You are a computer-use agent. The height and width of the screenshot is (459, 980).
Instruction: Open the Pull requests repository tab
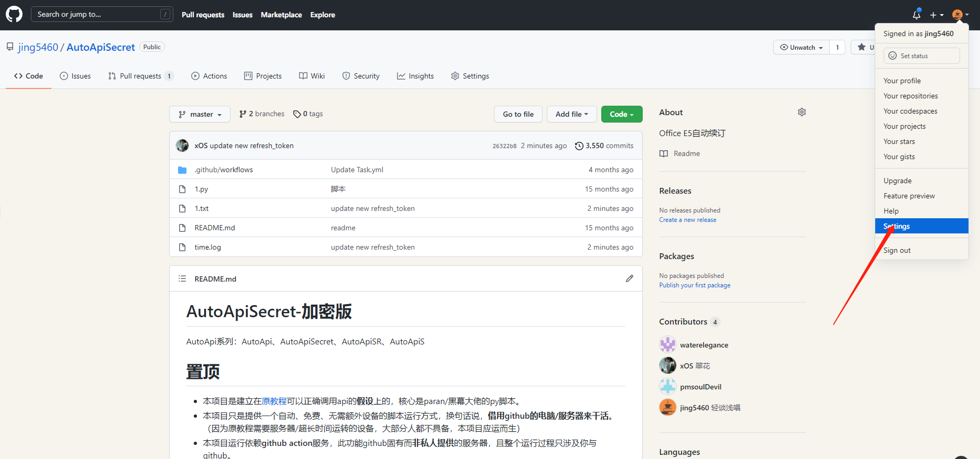140,76
